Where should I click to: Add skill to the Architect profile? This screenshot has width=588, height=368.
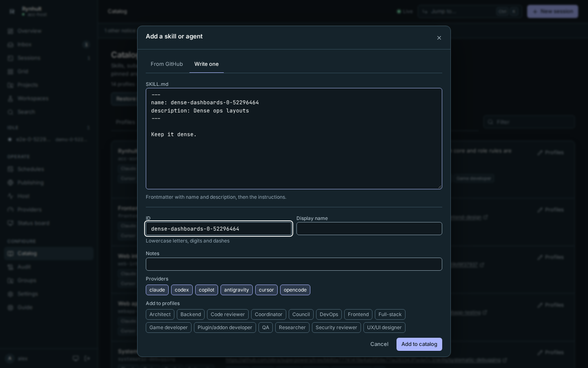click(x=160, y=314)
